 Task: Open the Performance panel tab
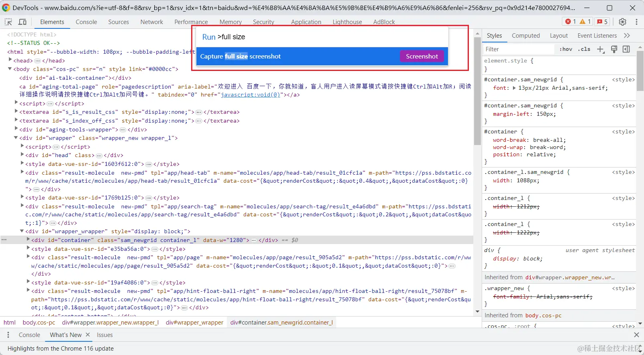click(191, 22)
